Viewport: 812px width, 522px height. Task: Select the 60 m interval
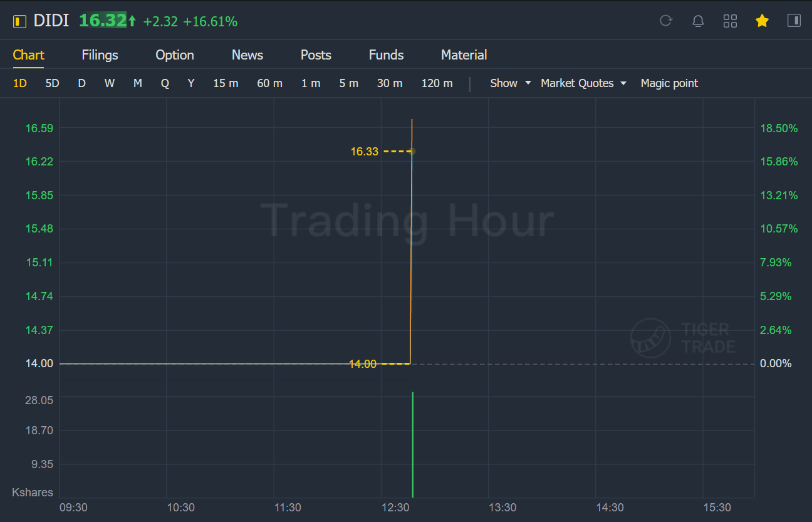pyautogui.click(x=269, y=83)
